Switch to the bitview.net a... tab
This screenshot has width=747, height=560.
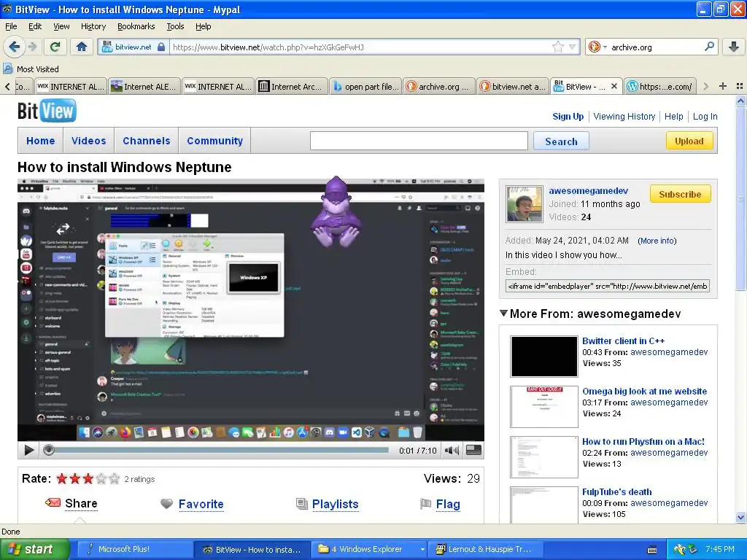point(513,87)
